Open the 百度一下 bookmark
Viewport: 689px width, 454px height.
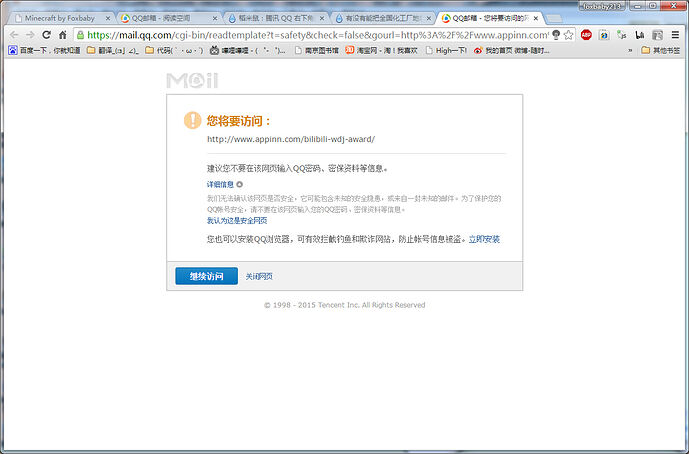tap(44, 49)
